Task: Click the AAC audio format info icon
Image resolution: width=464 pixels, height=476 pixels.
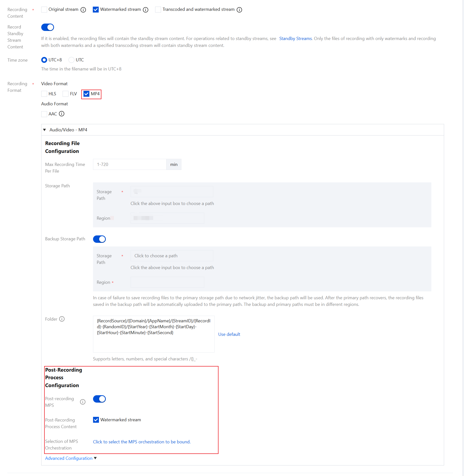Action: tap(62, 114)
